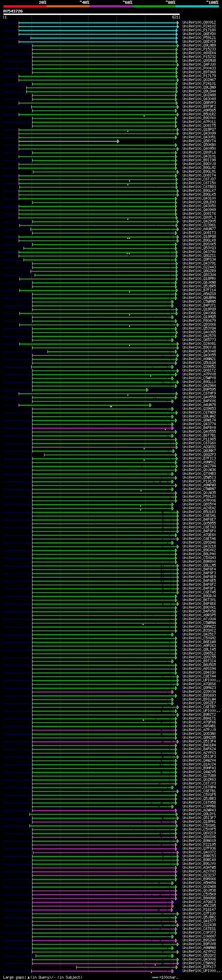The width and height of the screenshot is (222, 980).
Task: Click the short green alignment bar for B7FKI7
Action: [x=127, y=967]
